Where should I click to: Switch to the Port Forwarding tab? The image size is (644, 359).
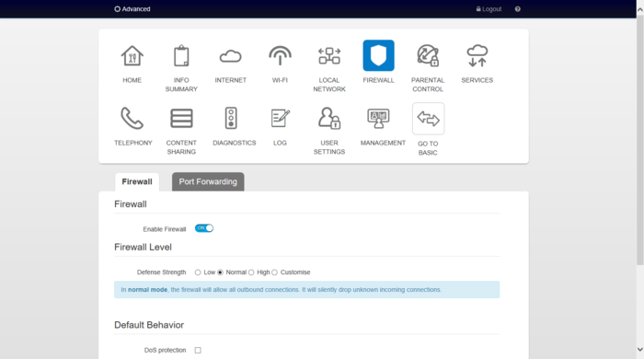208,181
